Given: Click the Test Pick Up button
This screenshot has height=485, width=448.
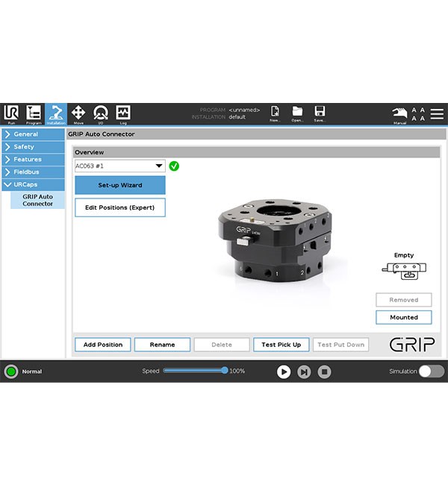Looking at the screenshot, I should pos(281,345).
